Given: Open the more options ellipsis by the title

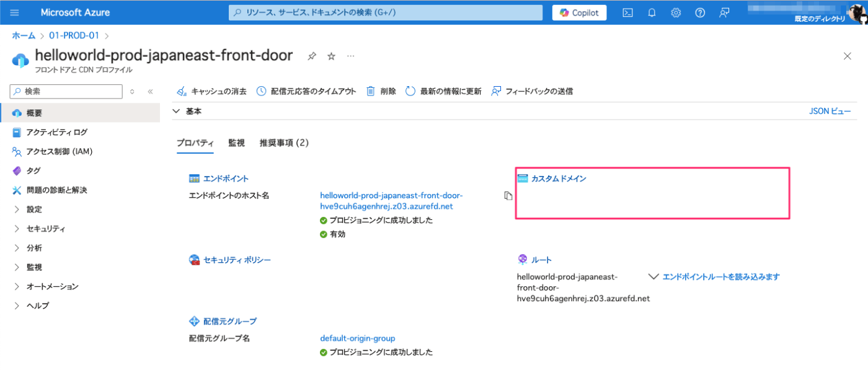Looking at the screenshot, I should (351, 56).
